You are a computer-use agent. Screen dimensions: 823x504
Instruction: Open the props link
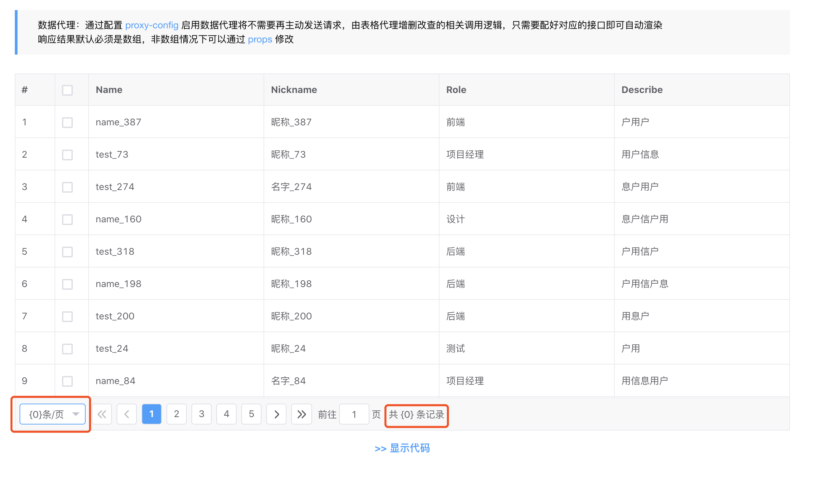(x=260, y=39)
